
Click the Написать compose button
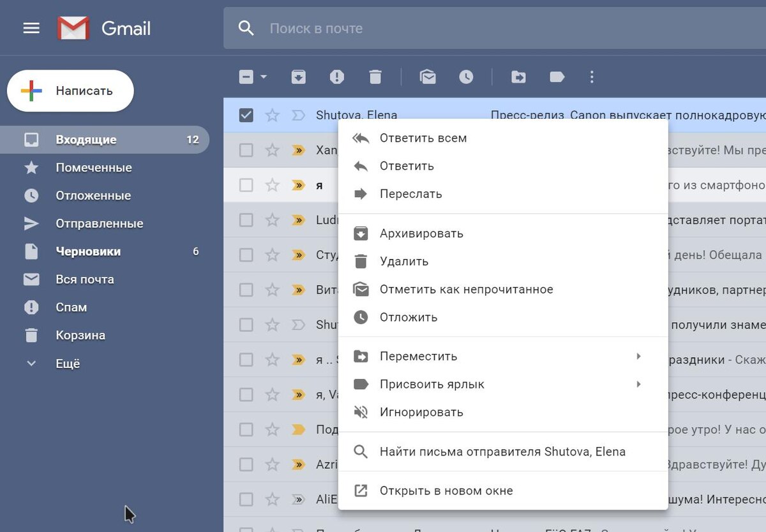tap(70, 91)
